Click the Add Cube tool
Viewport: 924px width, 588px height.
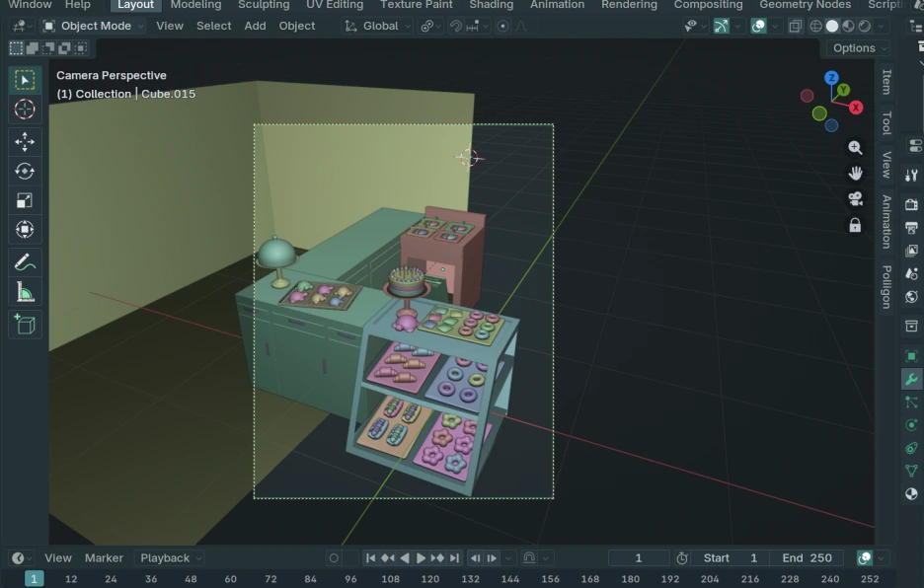pos(24,325)
